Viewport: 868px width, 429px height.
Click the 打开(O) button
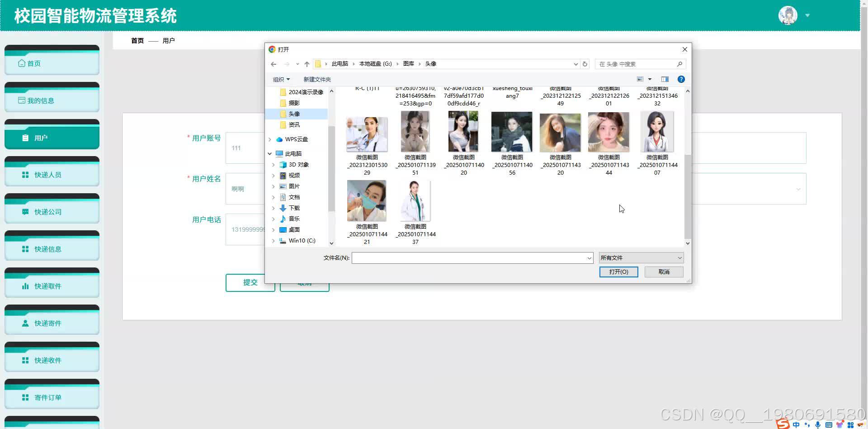tap(618, 272)
